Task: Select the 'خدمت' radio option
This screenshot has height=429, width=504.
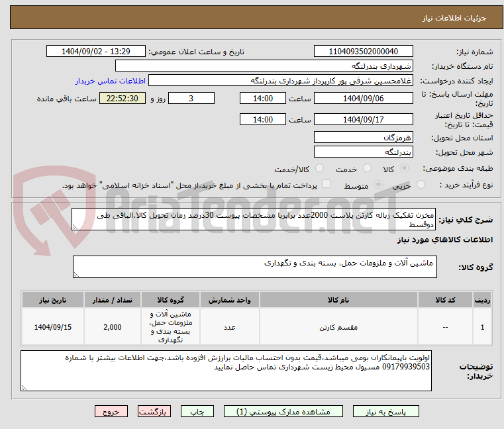Action: 367,168
